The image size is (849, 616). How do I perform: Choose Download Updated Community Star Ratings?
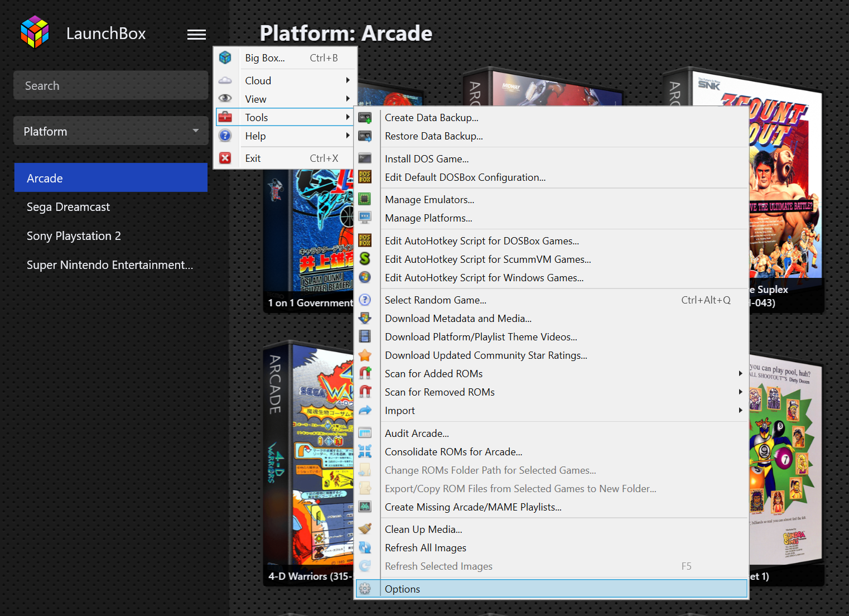tap(551, 355)
